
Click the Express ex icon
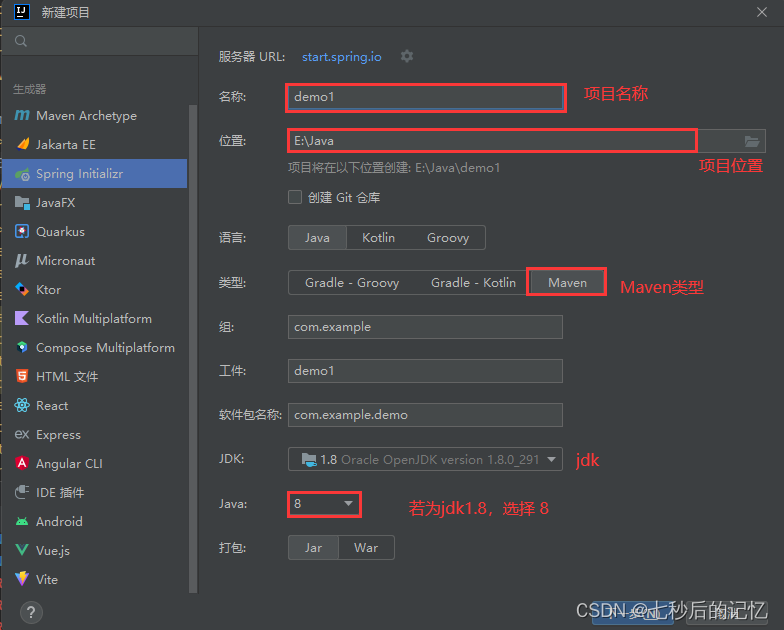coord(22,434)
